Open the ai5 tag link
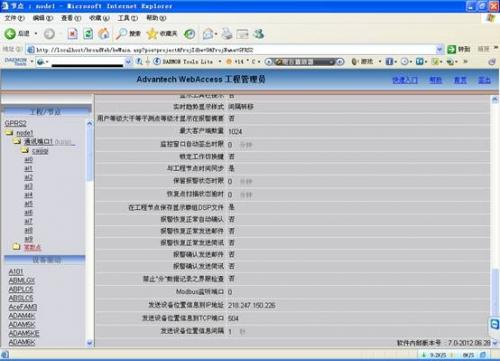Screen dimensions: 500x361 (29, 204)
